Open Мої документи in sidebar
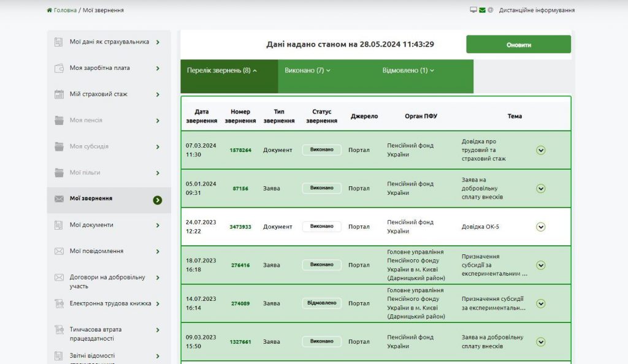Viewport: 628px width, 364px height. [x=91, y=225]
